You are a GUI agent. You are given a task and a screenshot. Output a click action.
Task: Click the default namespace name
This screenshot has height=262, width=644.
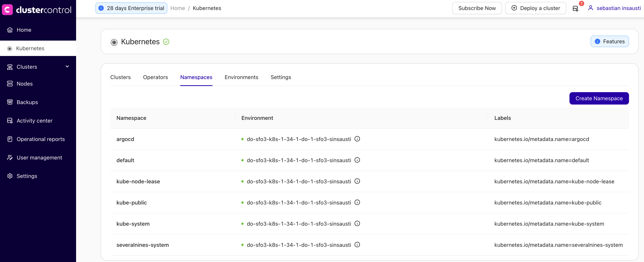125,160
